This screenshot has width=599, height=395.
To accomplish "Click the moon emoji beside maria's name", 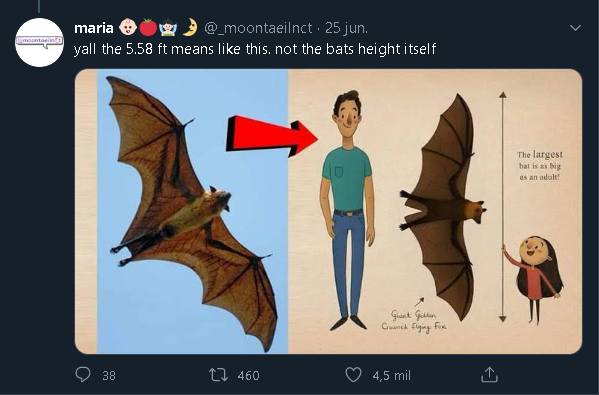I will click(x=190, y=28).
